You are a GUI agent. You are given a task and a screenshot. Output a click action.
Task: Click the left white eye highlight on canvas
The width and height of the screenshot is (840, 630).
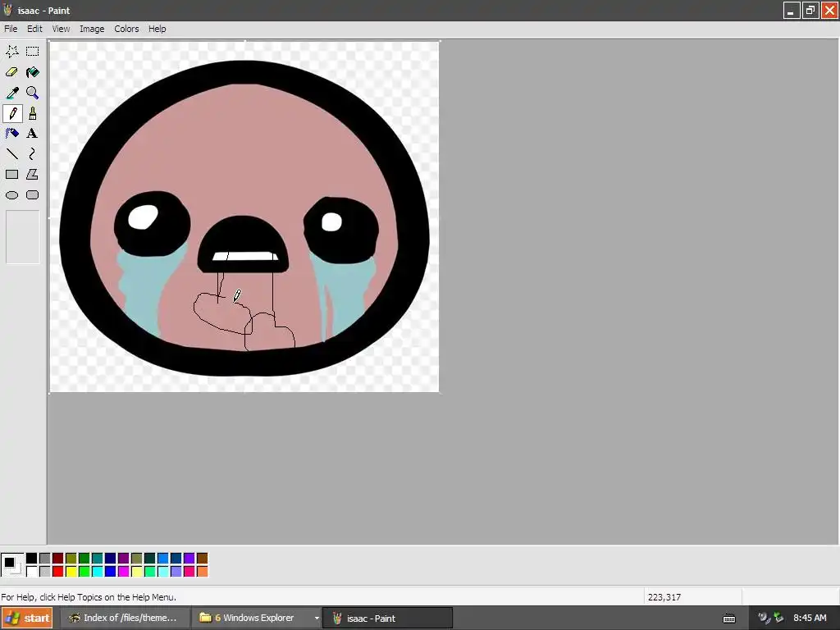[x=143, y=217]
